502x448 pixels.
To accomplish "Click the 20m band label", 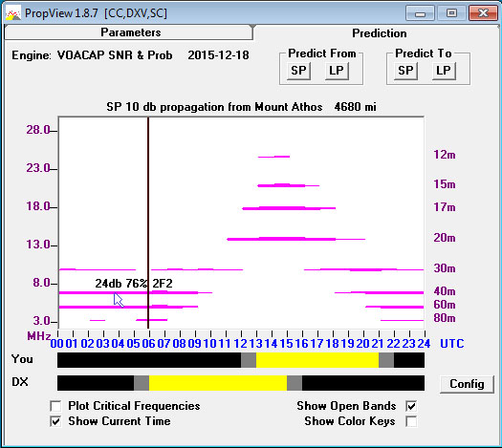I will [x=445, y=238].
